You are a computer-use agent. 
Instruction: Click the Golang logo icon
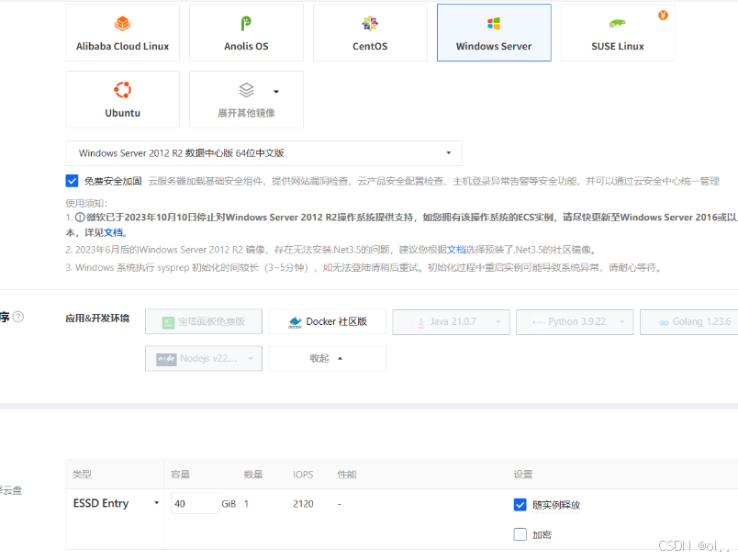pos(663,322)
